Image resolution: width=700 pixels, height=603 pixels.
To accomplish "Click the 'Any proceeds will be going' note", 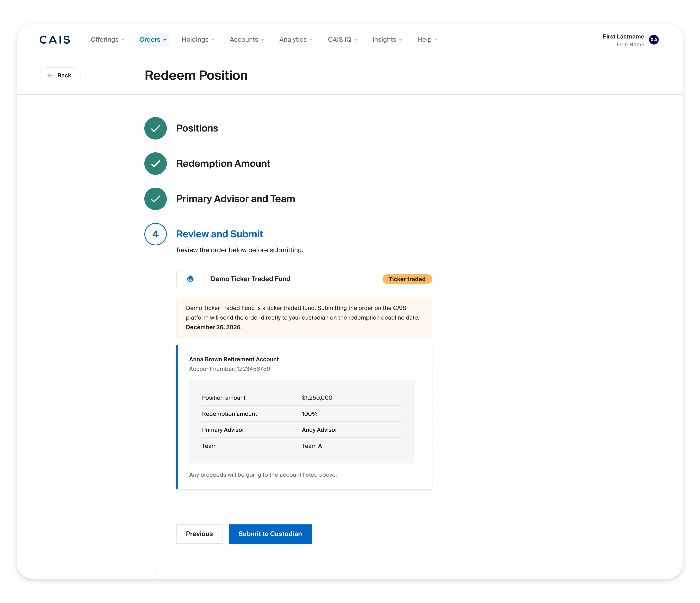I will pos(263,475).
